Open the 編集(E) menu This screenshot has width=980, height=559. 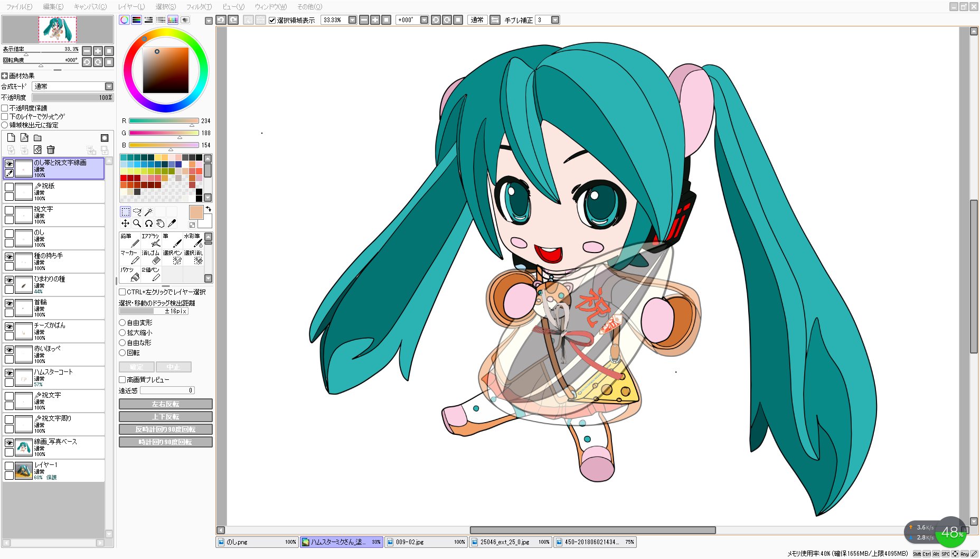tap(53, 7)
